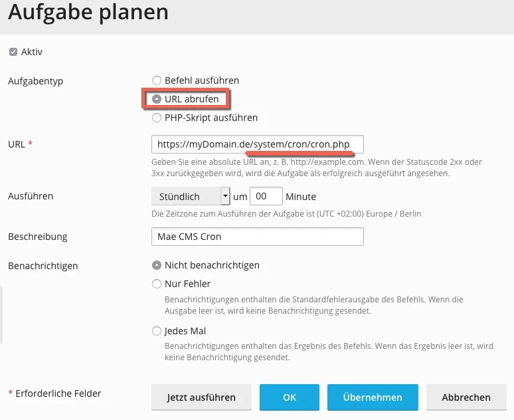The width and height of the screenshot is (514, 420).
Task: Click the Befehl ausführen label text
Action: [x=202, y=80]
